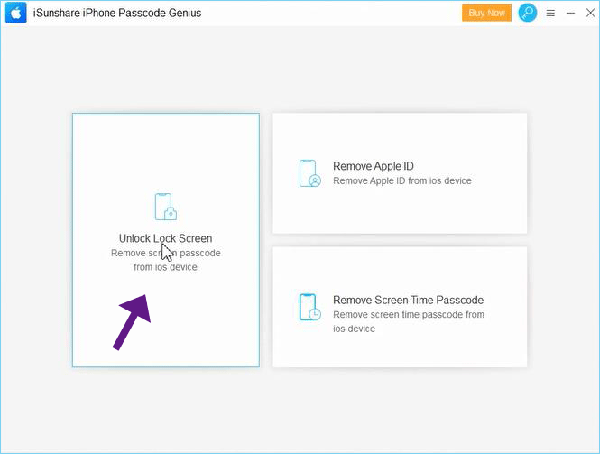Click the phone with lock icon
Image resolution: width=600 pixels, height=454 pixels.
pyautogui.click(x=166, y=206)
